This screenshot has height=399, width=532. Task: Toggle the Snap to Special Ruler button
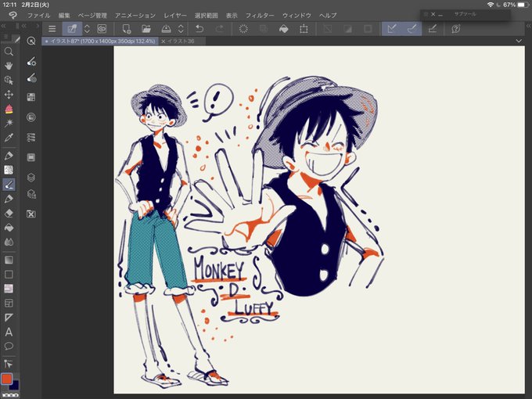[x=412, y=29]
